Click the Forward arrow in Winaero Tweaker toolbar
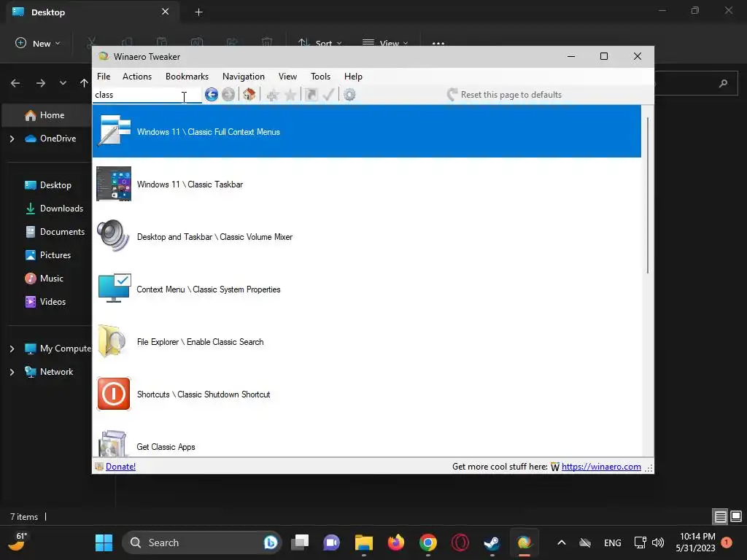 [x=228, y=95]
